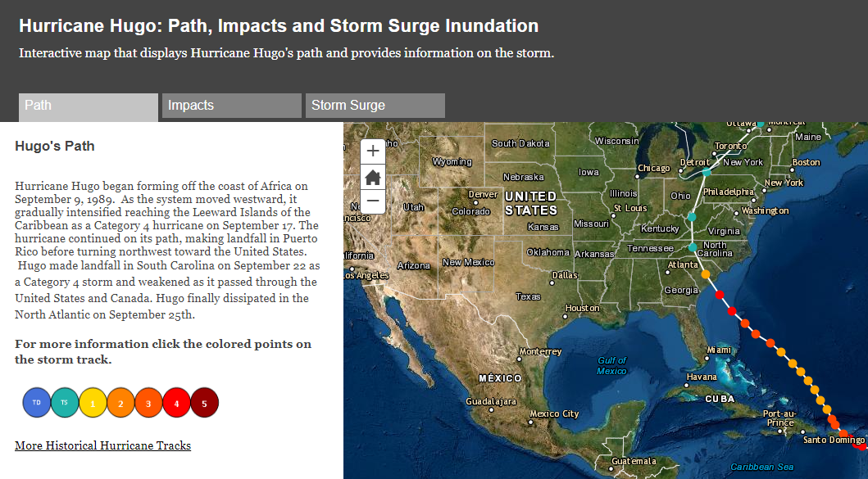Viewport: 868px width, 479px height.
Task: Click the Category 4 red legend circle
Action: click(176, 403)
